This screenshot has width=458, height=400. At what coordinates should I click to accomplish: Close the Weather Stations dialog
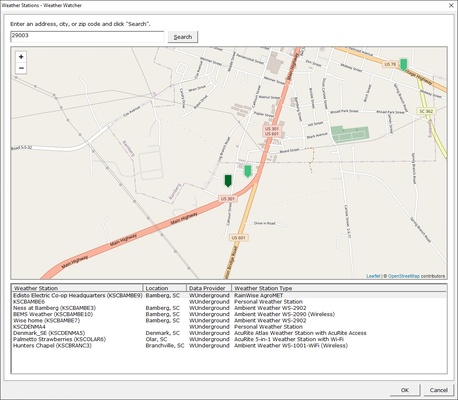pos(451,5)
